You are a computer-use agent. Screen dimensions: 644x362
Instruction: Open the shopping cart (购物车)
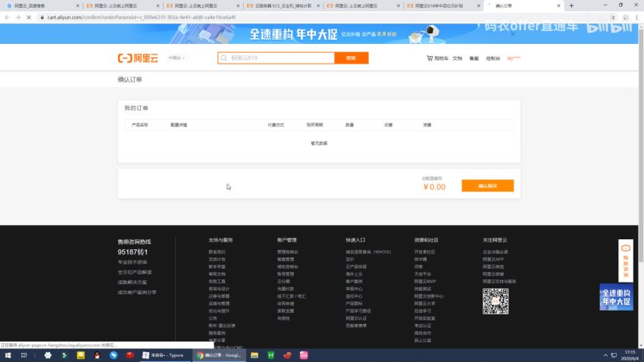point(437,58)
